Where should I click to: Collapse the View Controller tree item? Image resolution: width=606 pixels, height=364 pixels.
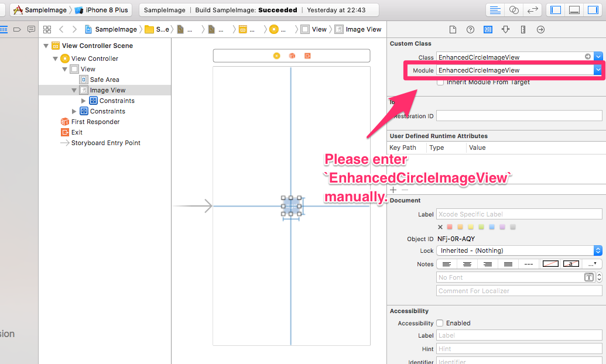tap(55, 59)
